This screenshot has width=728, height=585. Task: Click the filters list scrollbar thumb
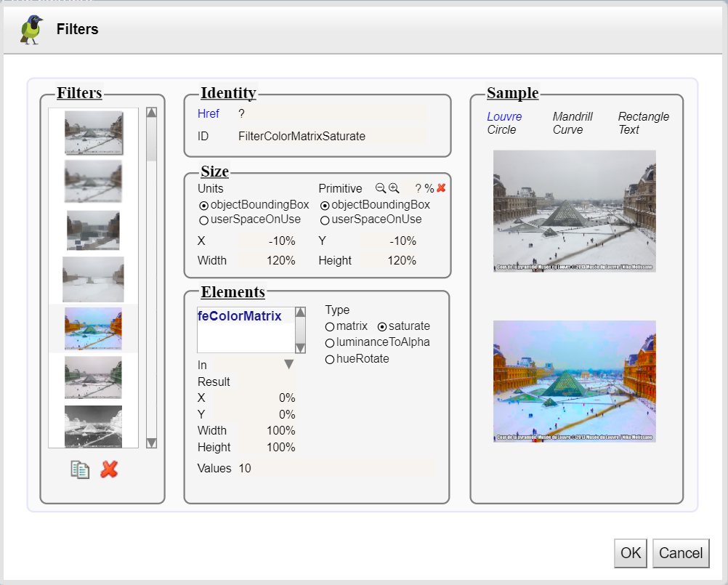[151, 140]
